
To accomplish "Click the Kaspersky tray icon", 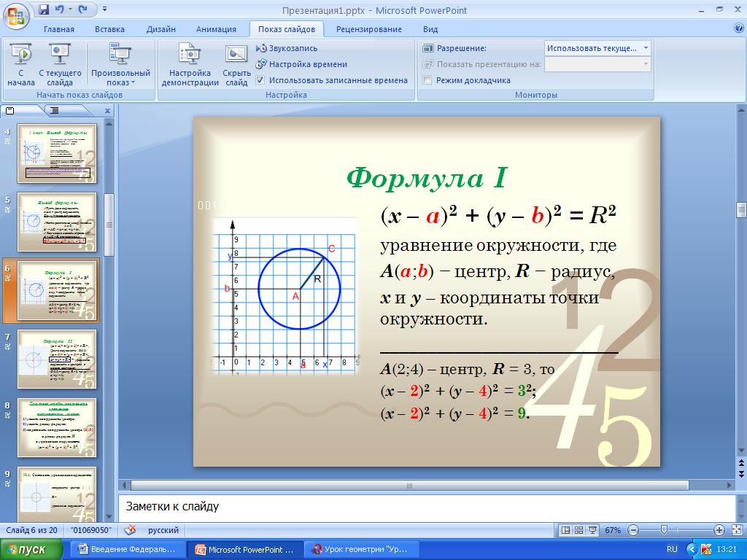I will tap(705, 550).
